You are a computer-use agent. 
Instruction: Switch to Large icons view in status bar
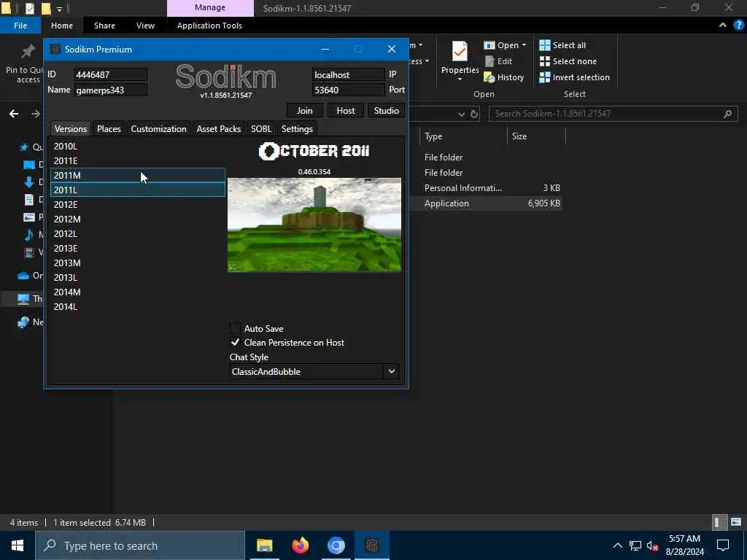(x=736, y=522)
